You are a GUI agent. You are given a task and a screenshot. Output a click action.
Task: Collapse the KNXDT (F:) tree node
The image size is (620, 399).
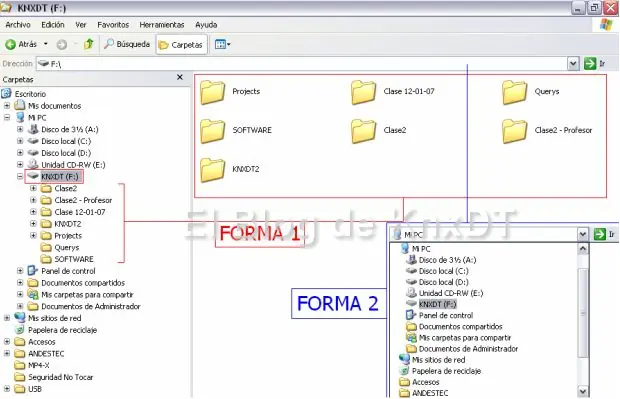20,176
